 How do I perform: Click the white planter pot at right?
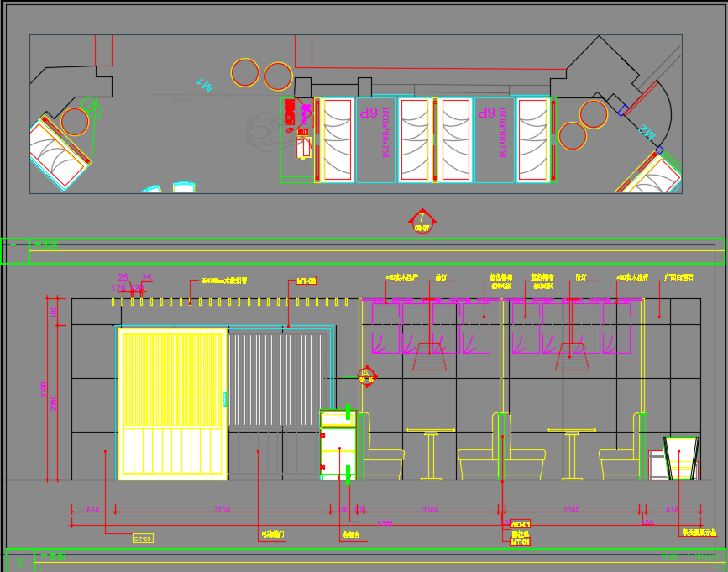click(680, 458)
